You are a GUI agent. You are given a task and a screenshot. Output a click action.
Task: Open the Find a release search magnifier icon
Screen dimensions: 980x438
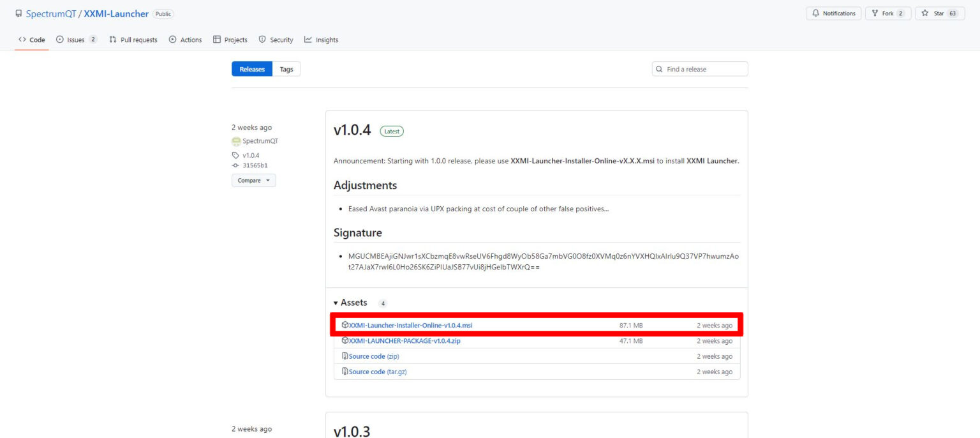click(x=659, y=68)
